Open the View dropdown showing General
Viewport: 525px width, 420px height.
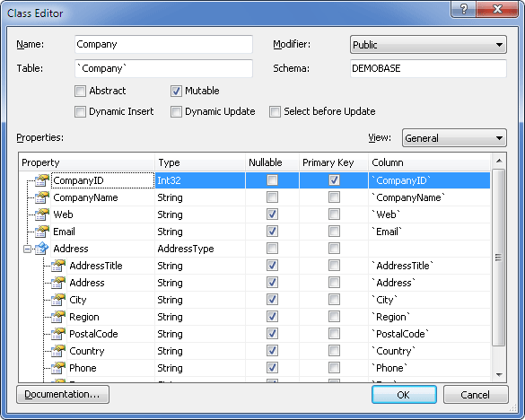[454, 138]
